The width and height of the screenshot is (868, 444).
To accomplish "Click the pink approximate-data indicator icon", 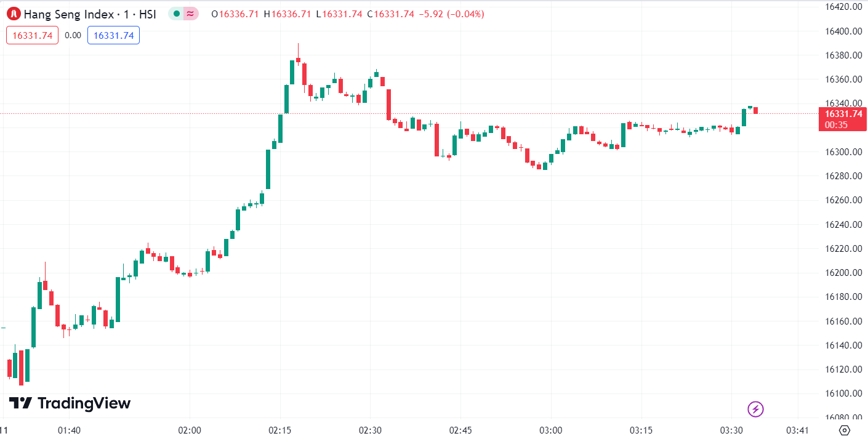I will 191,14.
